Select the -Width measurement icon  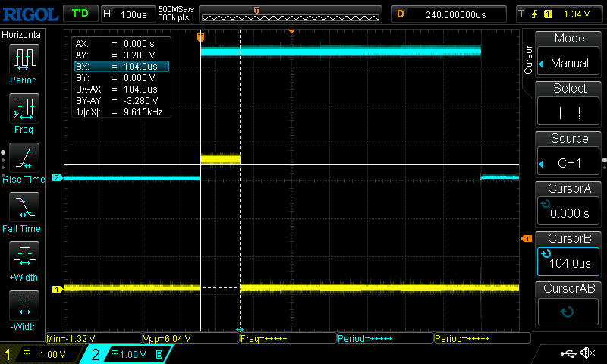coord(23,306)
